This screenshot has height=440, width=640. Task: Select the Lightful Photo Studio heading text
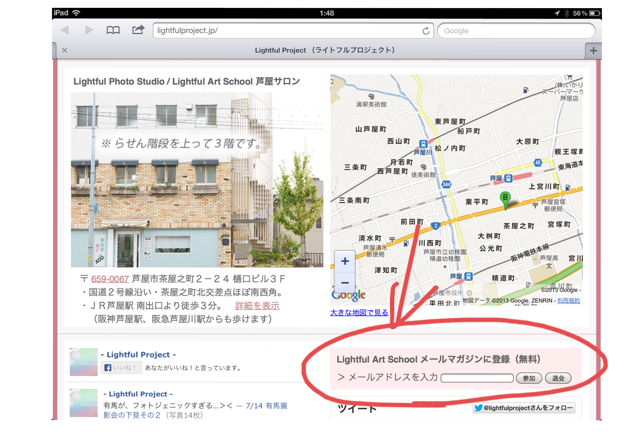[x=187, y=82]
